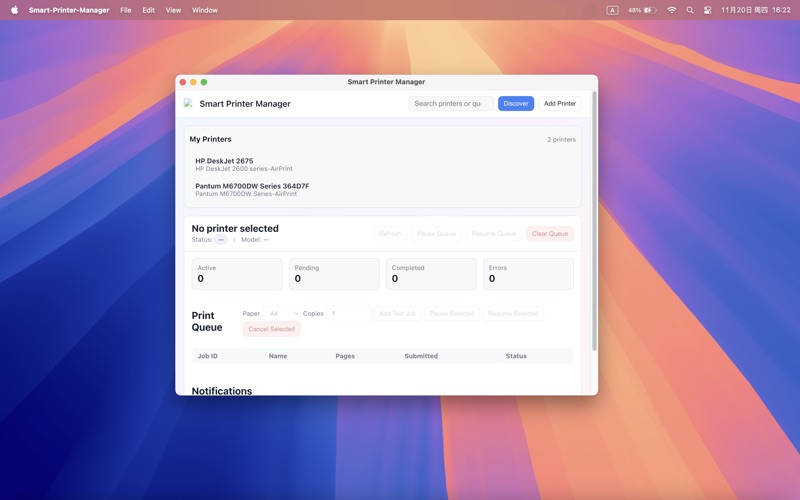Click the input source A icon
The image size is (800, 500).
[612, 10]
